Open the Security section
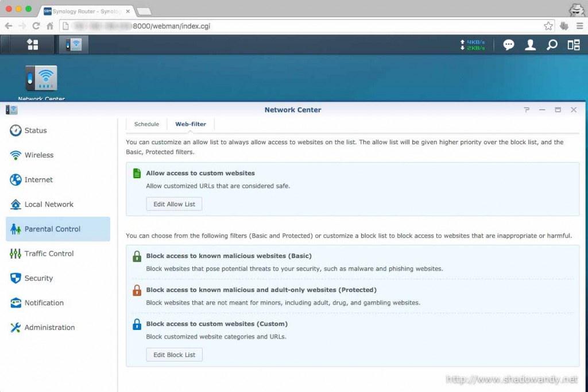The width and height of the screenshot is (588, 392). (x=38, y=278)
